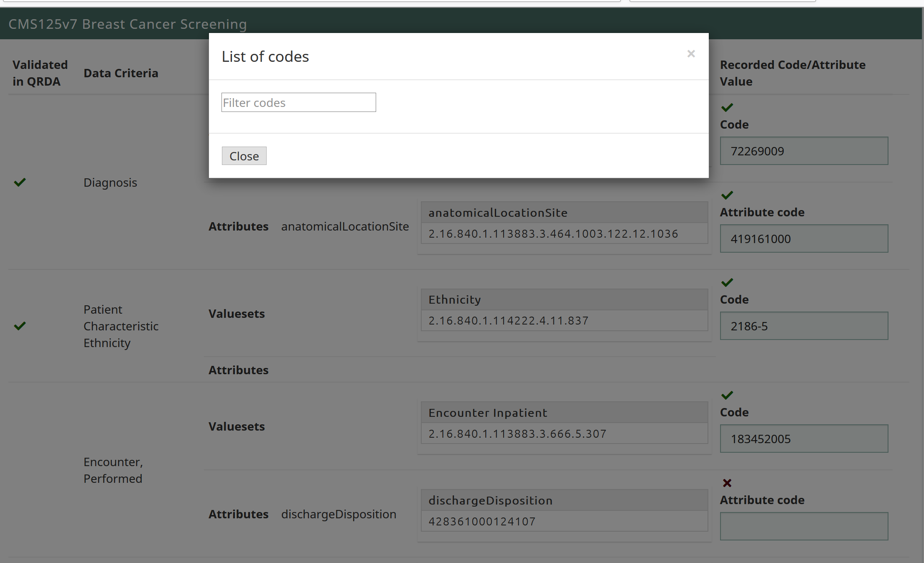Click the checkmark above Attribute code 419161000
This screenshot has height=563, width=924.
pos(727,195)
